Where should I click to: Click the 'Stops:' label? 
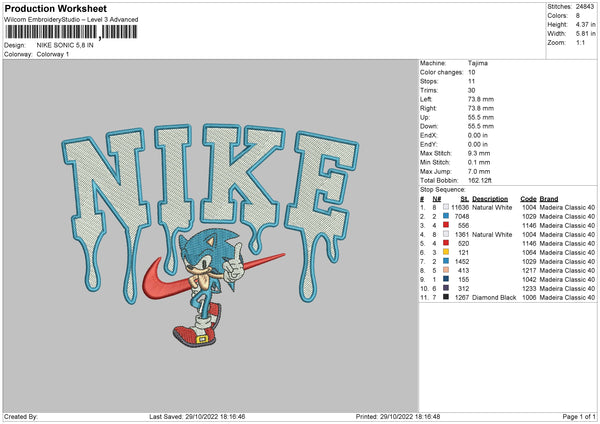coord(429,82)
